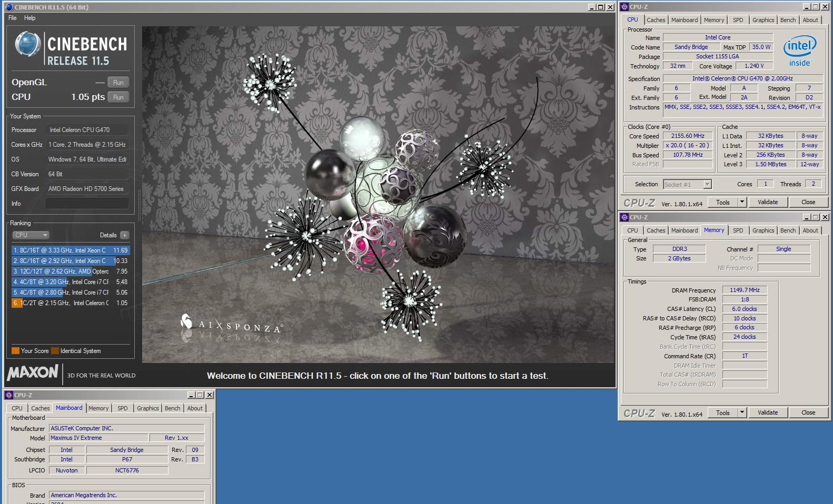This screenshot has height=504, width=833.
Task: Click Close button in top CPU-Z window
Action: coord(808,203)
